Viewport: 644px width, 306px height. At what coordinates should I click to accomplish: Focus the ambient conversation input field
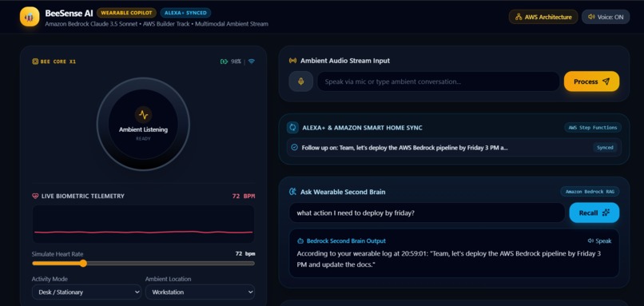[x=438, y=81]
